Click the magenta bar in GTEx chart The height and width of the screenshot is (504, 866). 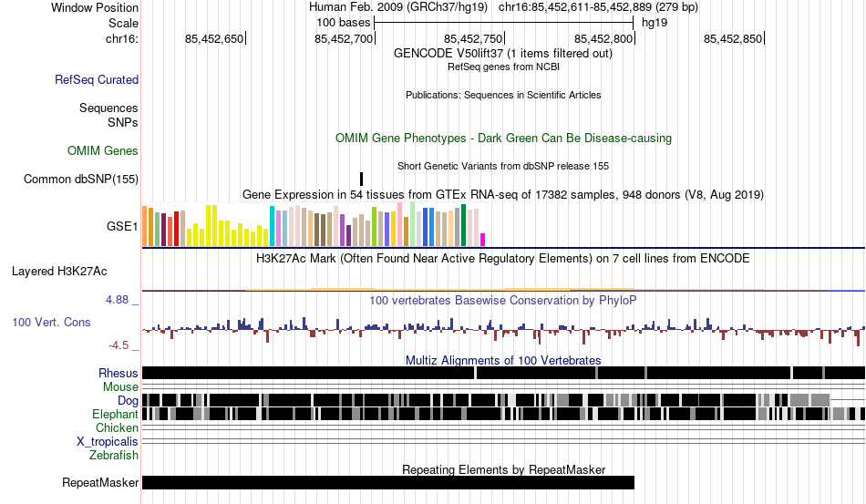pyautogui.click(x=483, y=240)
